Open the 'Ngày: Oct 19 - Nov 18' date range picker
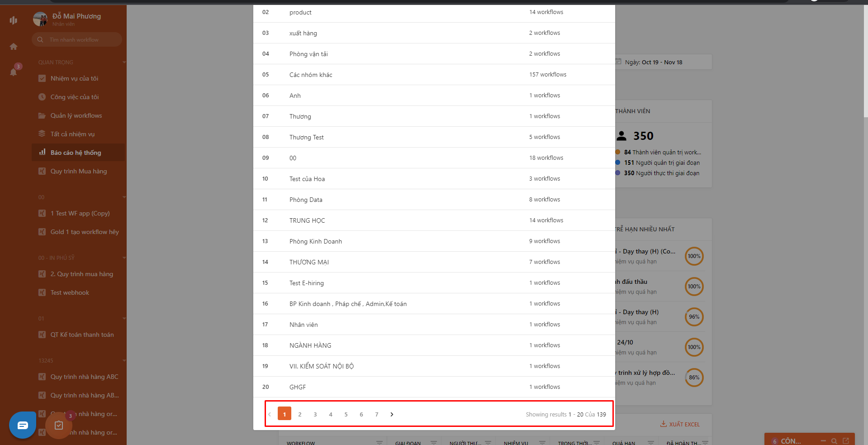 [x=664, y=62]
